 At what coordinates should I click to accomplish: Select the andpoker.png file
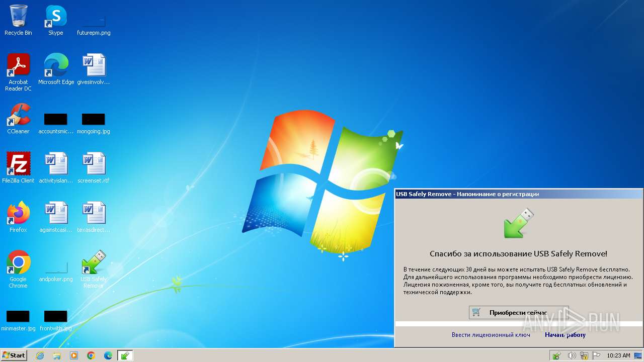coord(56,272)
